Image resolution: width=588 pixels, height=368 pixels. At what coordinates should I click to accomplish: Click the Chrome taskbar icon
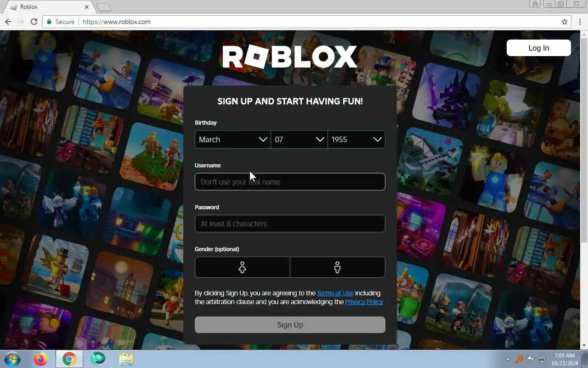[69, 359]
